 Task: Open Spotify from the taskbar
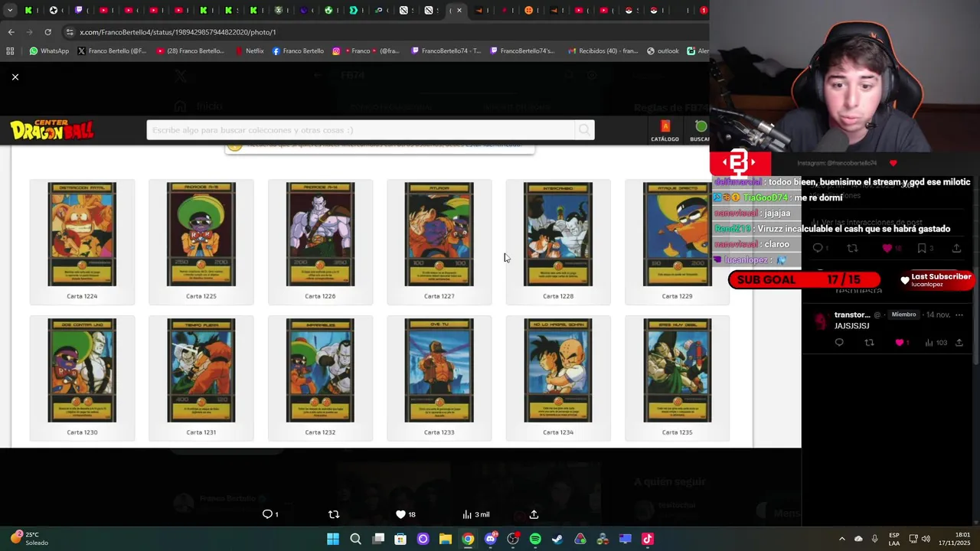click(x=535, y=539)
